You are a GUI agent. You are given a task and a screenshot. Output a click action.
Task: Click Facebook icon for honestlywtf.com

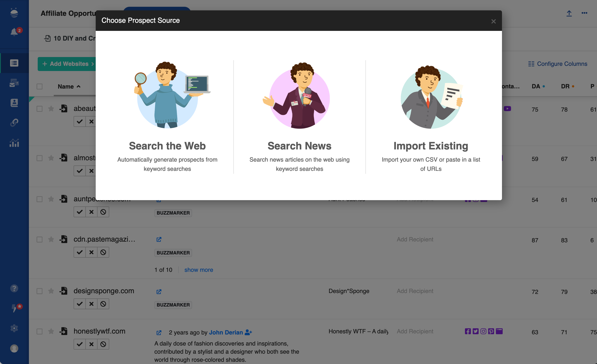click(x=468, y=331)
